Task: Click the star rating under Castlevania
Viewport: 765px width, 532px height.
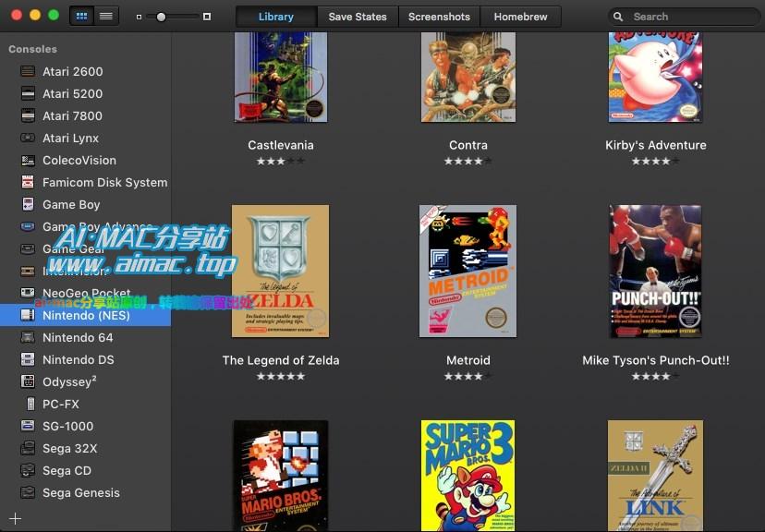Action: click(x=281, y=161)
